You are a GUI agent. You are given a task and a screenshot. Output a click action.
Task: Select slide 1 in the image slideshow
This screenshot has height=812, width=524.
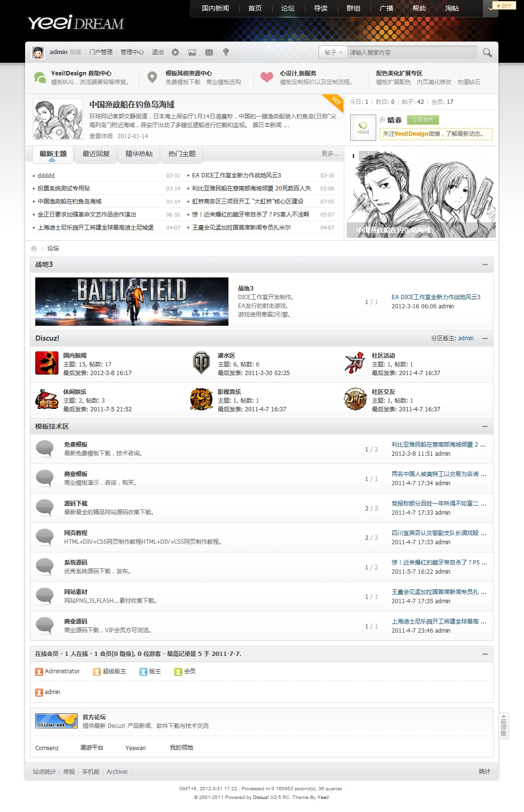point(354,156)
